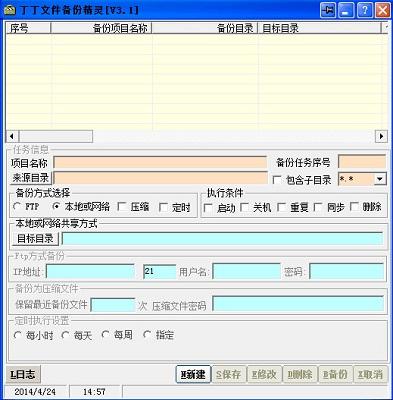Click the N新建 new task button
This screenshot has height=400, width=393.
(193, 374)
